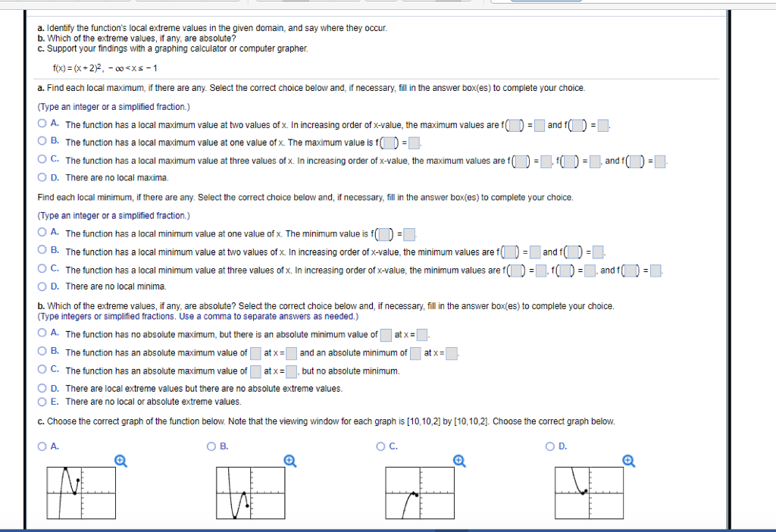Zoom into graph choice D magnifier icon
Image resolution: width=776 pixels, height=532 pixels.
[628, 461]
